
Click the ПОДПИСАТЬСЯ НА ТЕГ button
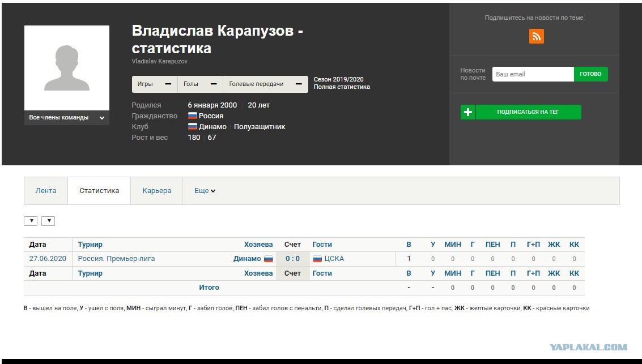[528, 112]
